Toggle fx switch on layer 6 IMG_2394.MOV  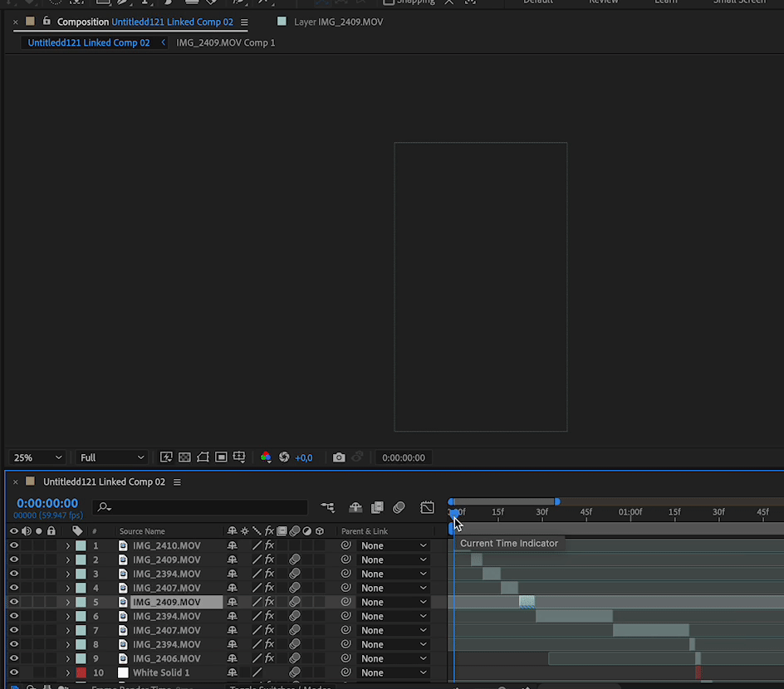(x=269, y=616)
